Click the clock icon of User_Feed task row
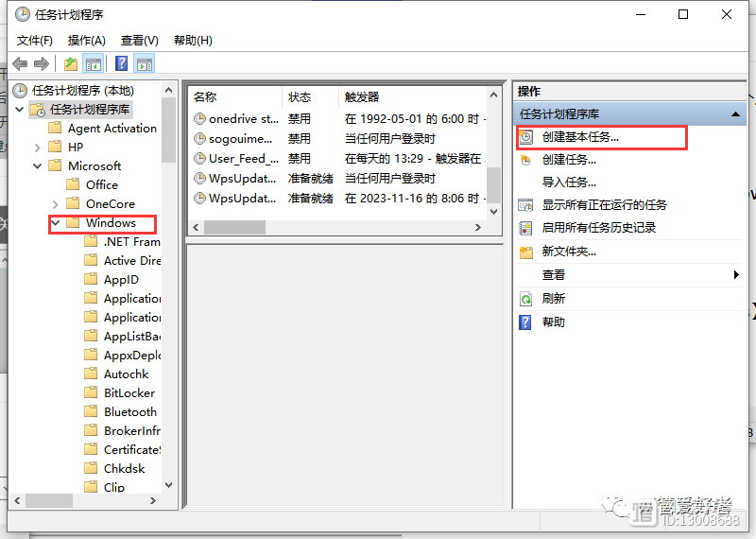This screenshot has width=756, height=539. click(x=199, y=159)
